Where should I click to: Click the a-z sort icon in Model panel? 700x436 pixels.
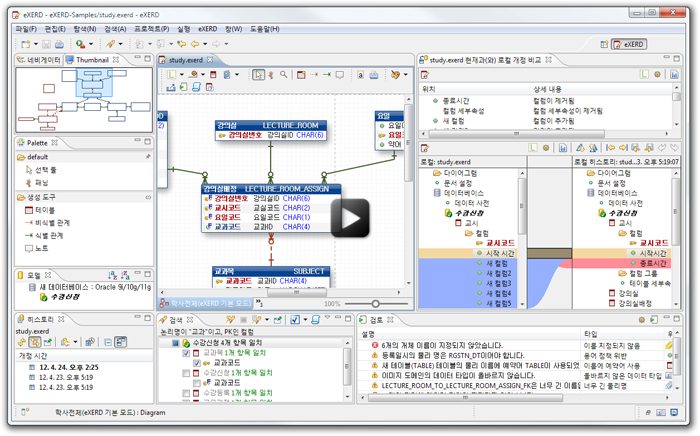click(112, 275)
